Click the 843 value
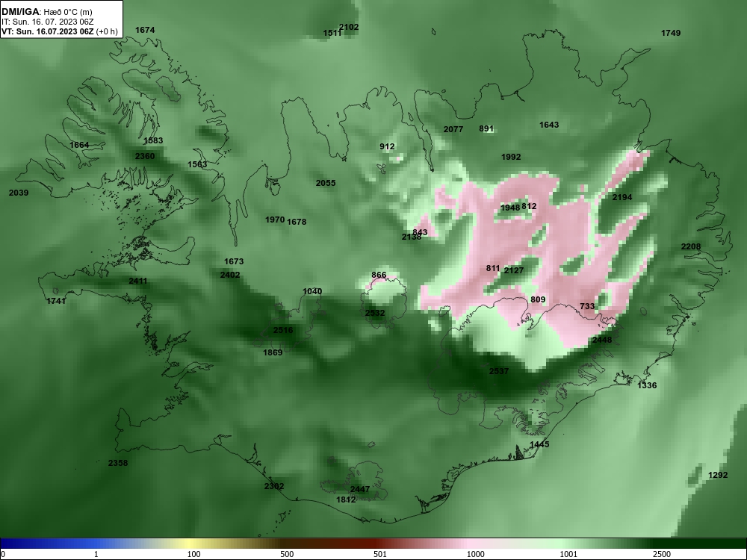This screenshot has height=560, width=747. 420,232
